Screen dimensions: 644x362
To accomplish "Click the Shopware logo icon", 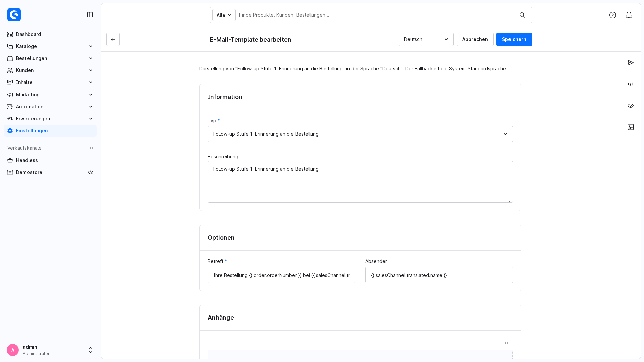I will pos(14,15).
